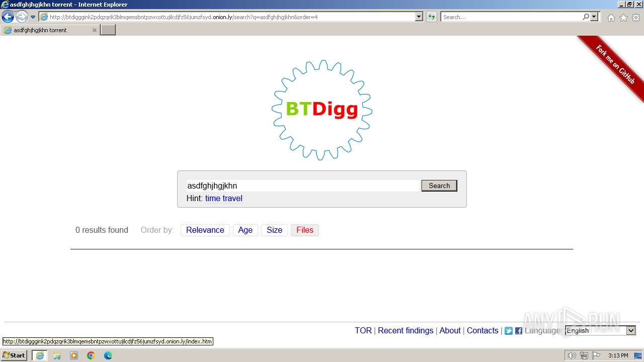Click the network tray icon
Screen dimensions: 644x362
tap(584, 355)
